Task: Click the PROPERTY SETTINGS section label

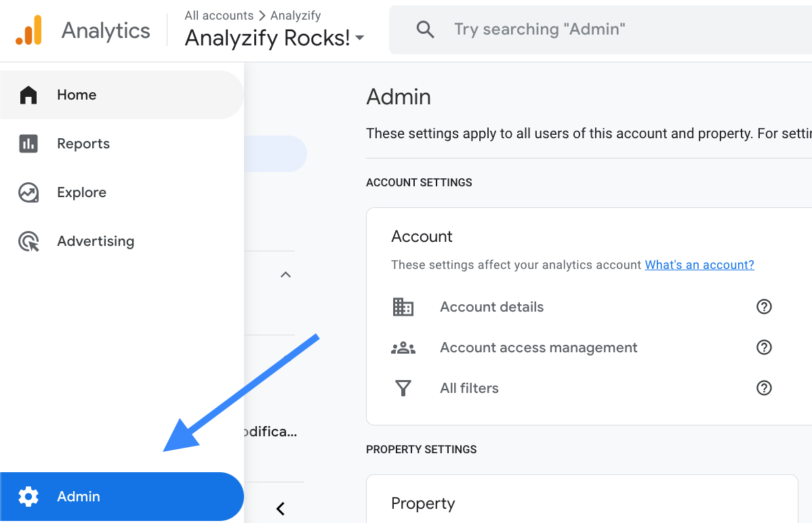Action: (x=421, y=449)
